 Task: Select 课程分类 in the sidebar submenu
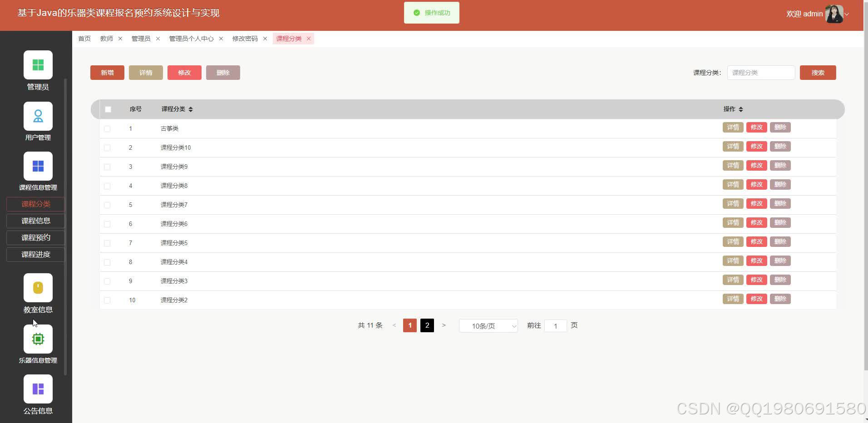click(x=36, y=204)
